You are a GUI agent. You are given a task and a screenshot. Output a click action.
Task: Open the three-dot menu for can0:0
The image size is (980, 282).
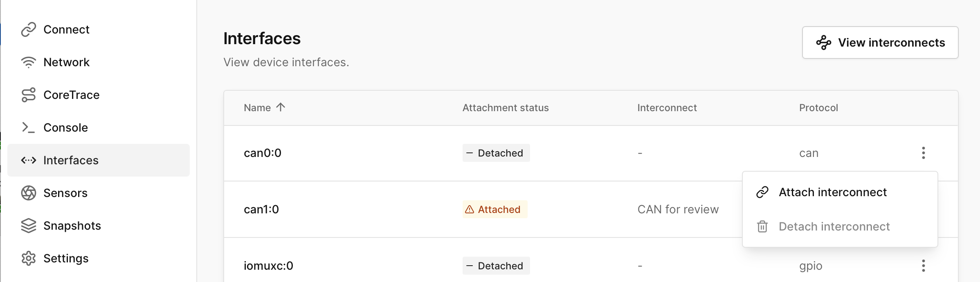click(x=923, y=153)
